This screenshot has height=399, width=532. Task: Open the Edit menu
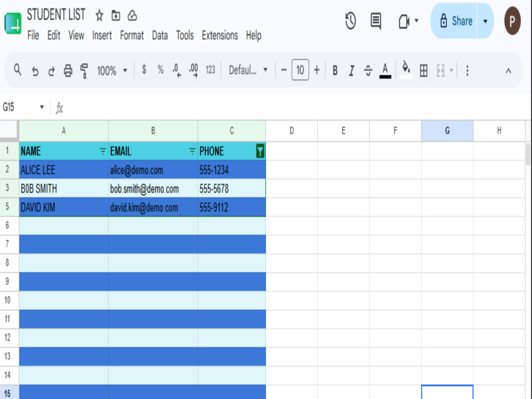[54, 35]
